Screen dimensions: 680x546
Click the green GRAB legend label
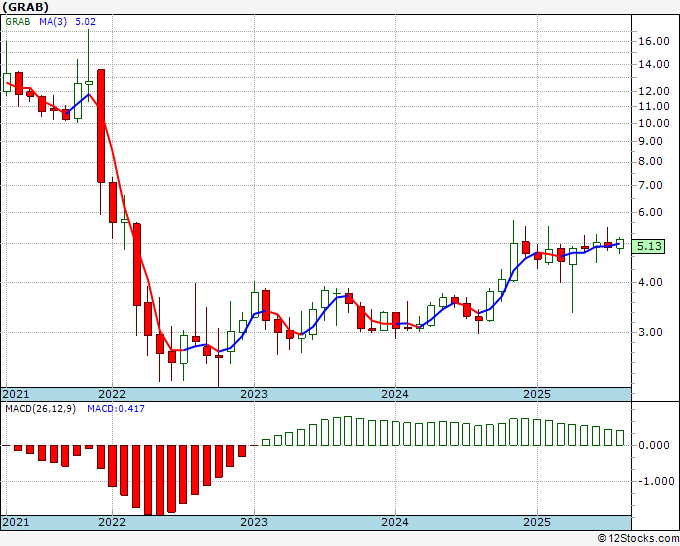pos(18,22)
